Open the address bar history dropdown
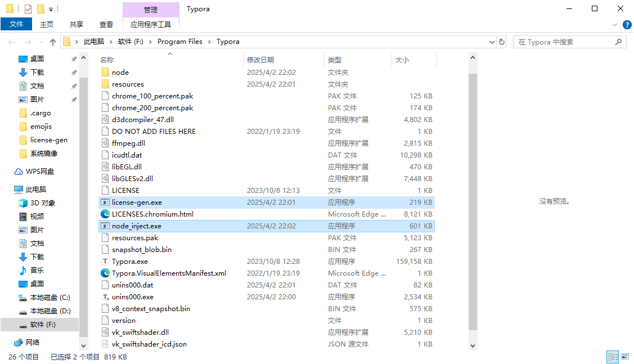This screenshot has width=634, height=364. [x=492, y=42]
